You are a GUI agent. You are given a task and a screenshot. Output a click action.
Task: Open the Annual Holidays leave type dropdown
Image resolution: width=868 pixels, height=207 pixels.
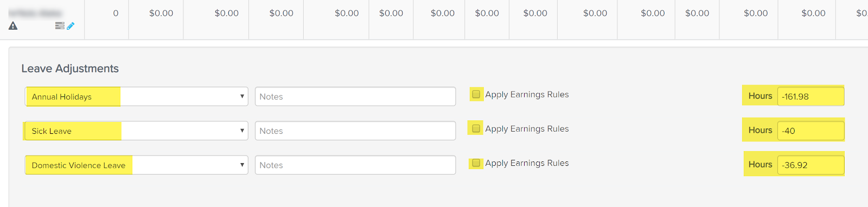click(137, 96)
